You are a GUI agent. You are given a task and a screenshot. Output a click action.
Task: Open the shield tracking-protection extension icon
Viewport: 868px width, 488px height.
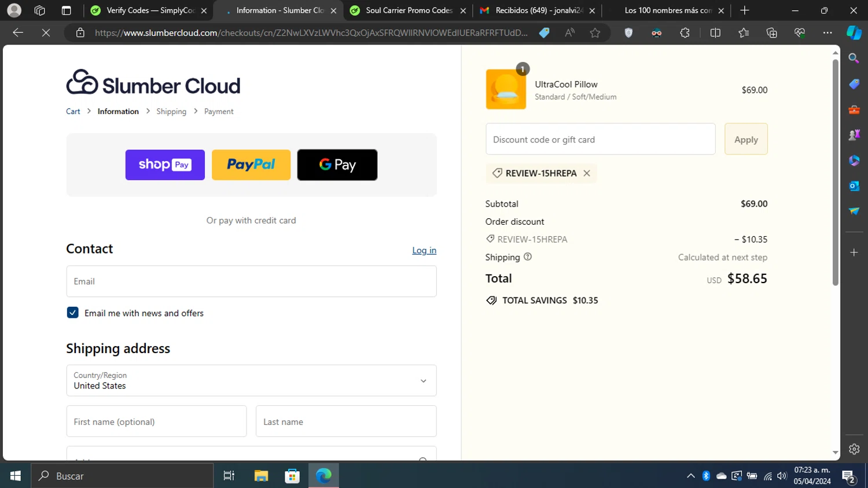pos(628,33)
